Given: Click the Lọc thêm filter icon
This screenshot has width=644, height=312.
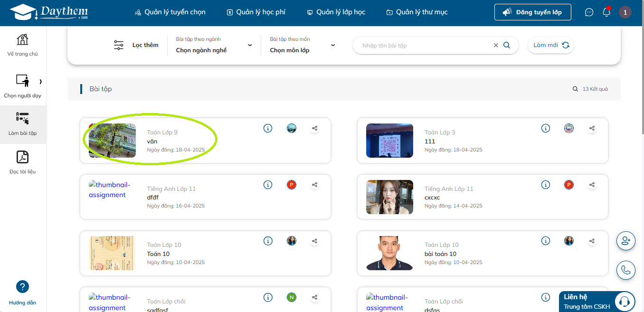Looking at the screenshot, I should [119, 45].
